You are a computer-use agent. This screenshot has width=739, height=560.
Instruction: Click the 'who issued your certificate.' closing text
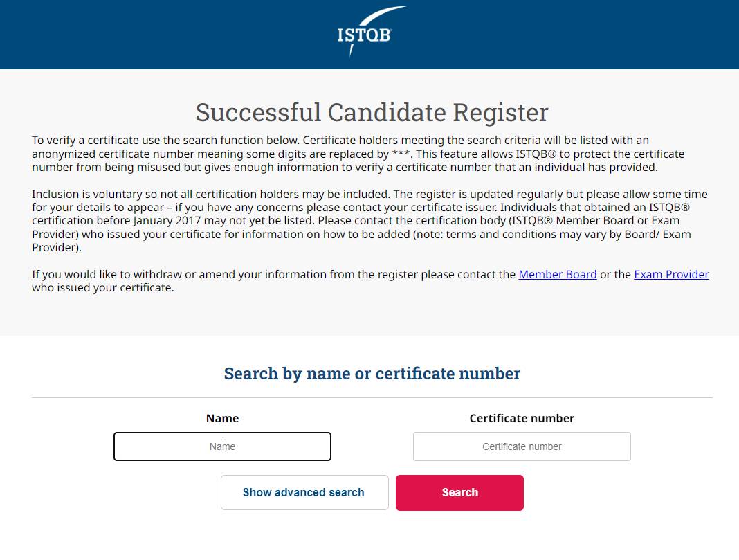(102, 287)
